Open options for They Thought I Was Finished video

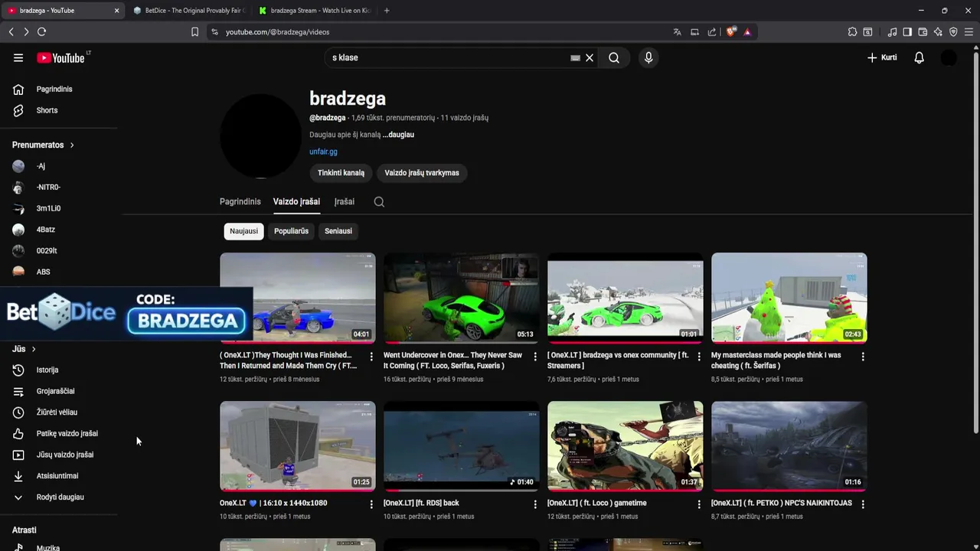371,357
